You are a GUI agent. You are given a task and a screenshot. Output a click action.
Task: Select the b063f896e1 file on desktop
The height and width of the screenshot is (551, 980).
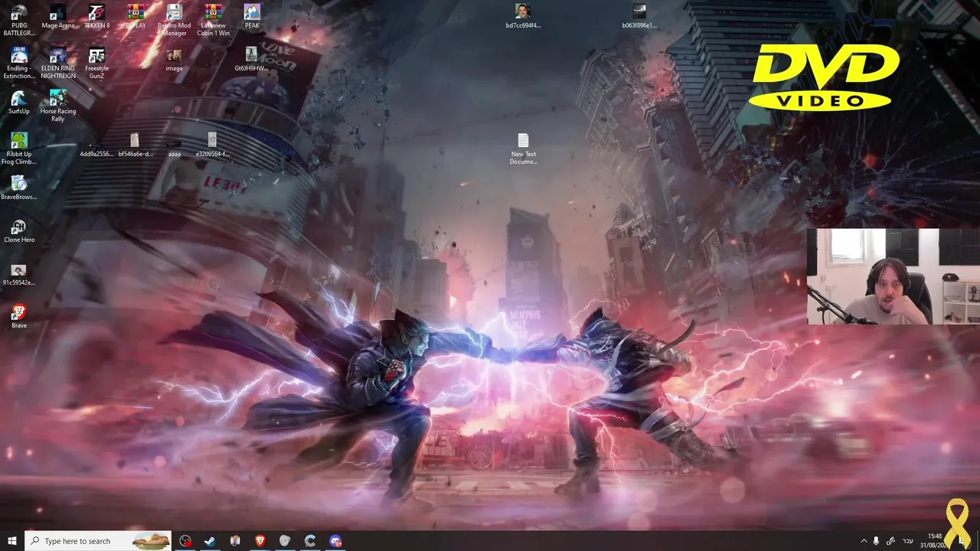(x=639, y=17)
